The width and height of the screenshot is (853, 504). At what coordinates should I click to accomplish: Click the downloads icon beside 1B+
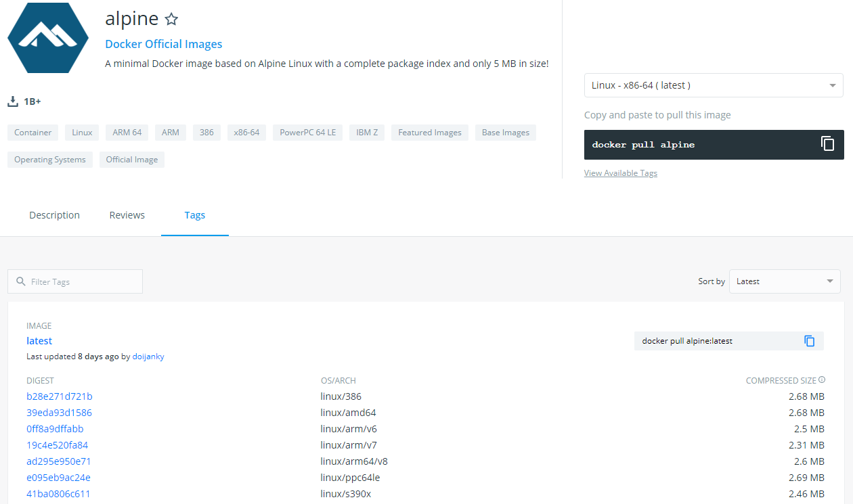point(12,101)
